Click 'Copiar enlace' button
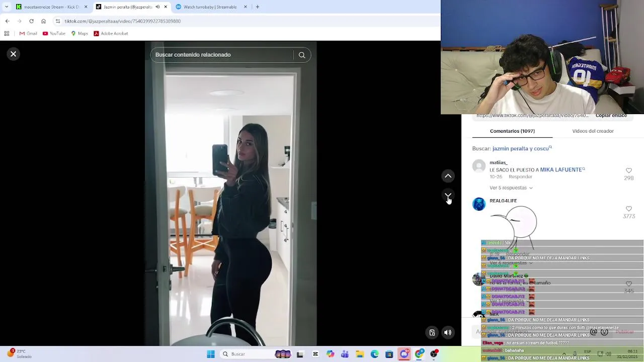 pyautogui.click(x=611, y=116)
